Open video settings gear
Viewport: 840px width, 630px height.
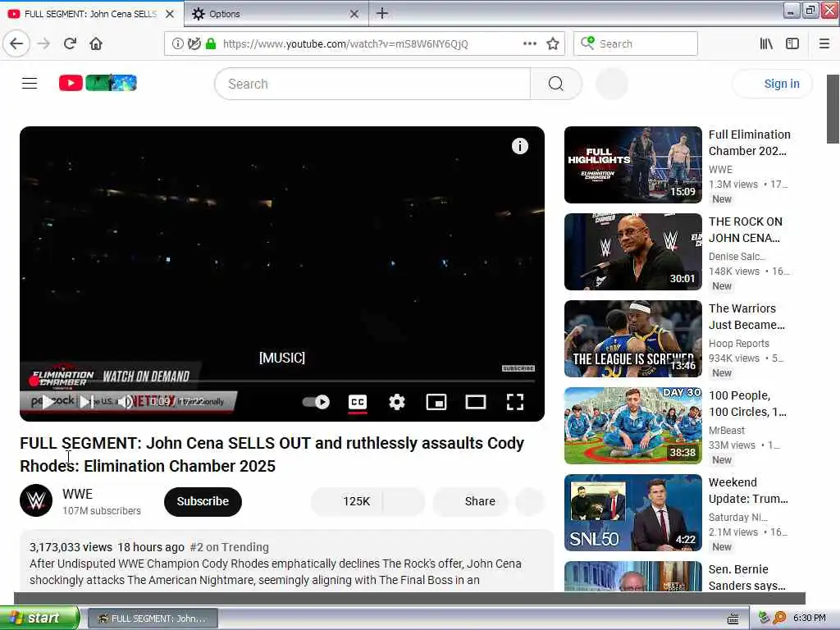point(397,402)
